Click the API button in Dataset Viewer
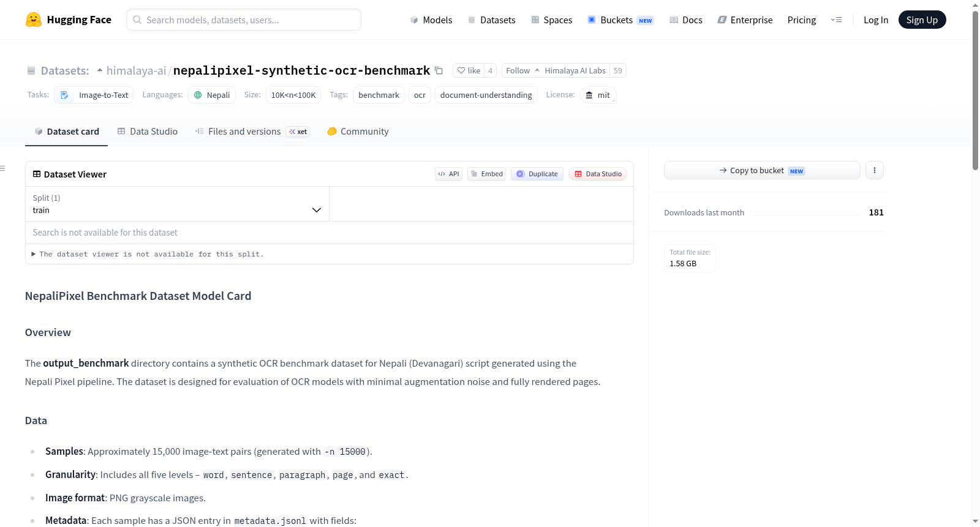This screenshot has width=980, height=527. coord(448,174)
